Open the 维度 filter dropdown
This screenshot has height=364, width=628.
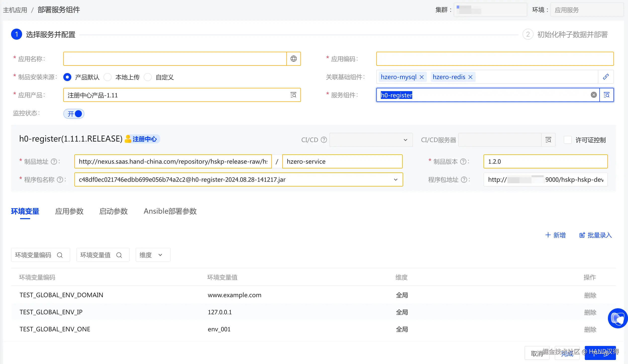pos(153,255)
